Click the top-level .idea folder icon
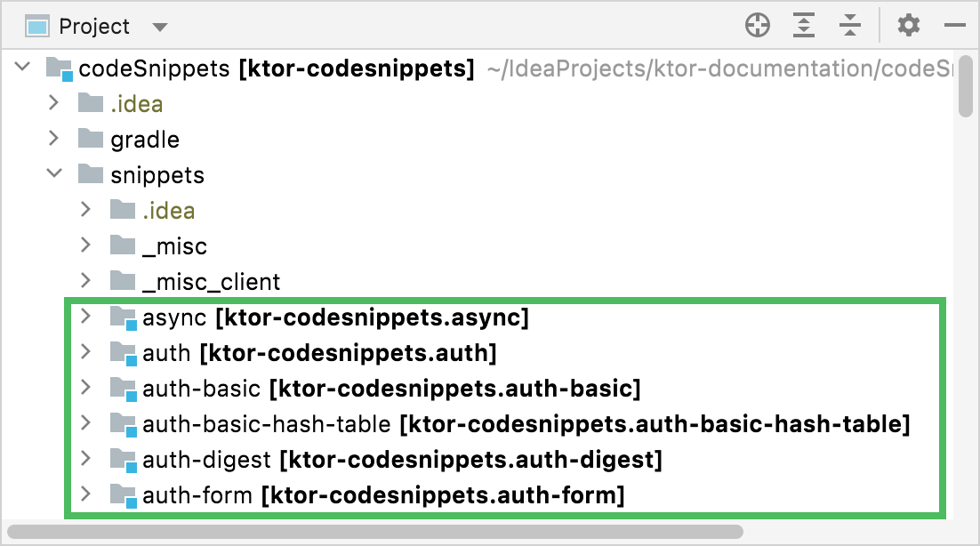Screen dimensions: 980x546 point(91,102)
